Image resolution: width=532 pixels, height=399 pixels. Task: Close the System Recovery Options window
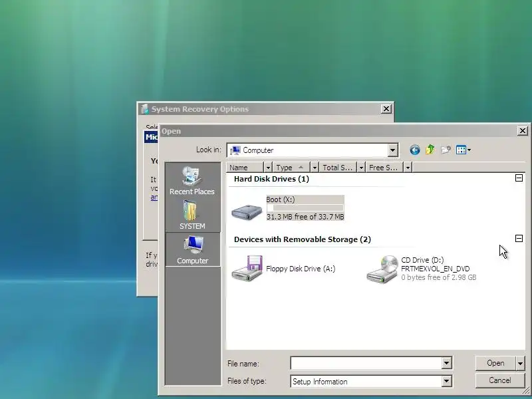[386, 109]
